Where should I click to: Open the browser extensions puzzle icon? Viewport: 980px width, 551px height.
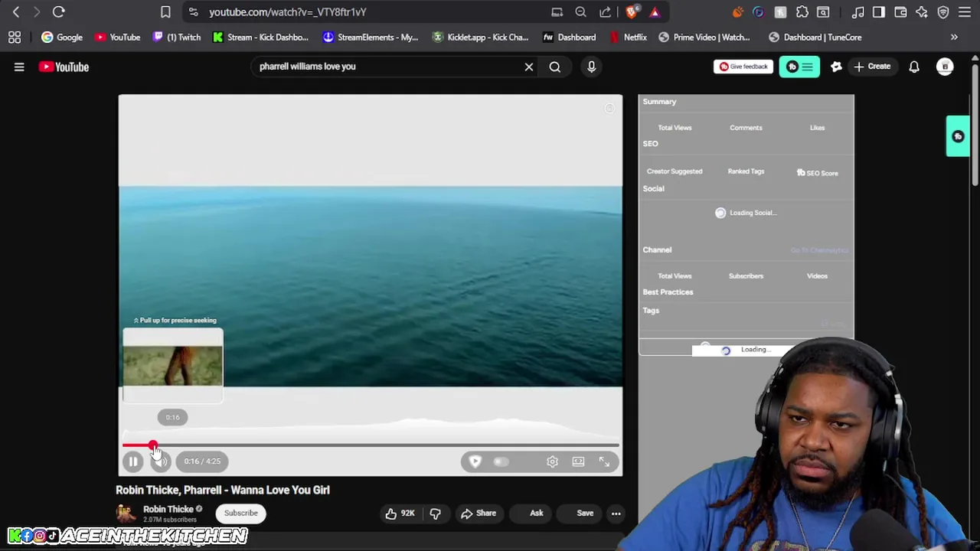[x=802, y=12]
